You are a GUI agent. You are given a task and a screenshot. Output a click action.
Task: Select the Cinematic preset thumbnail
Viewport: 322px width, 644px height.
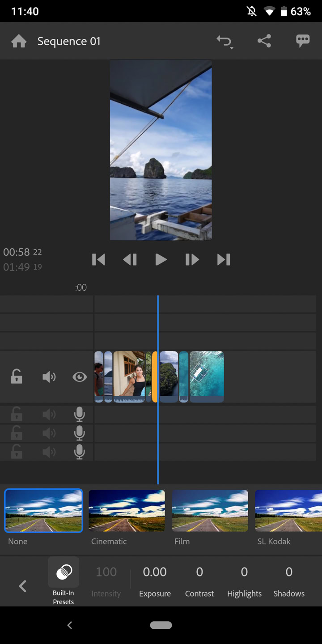click(127, 511)
